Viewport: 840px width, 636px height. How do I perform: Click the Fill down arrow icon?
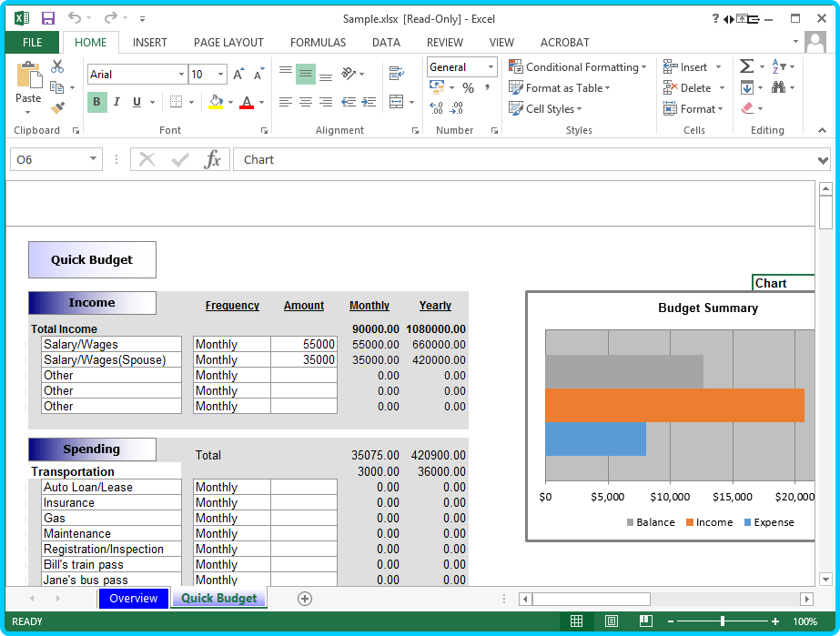click(x=747, y=87)
